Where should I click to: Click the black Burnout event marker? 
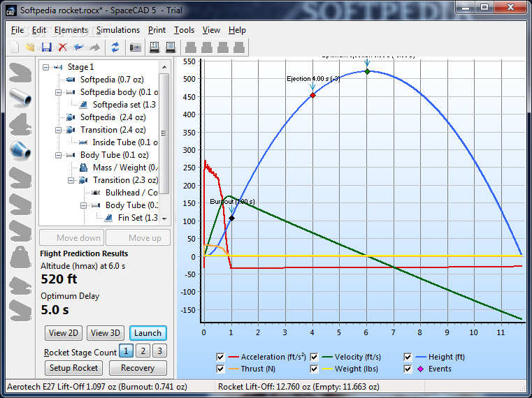coord(231,219)
